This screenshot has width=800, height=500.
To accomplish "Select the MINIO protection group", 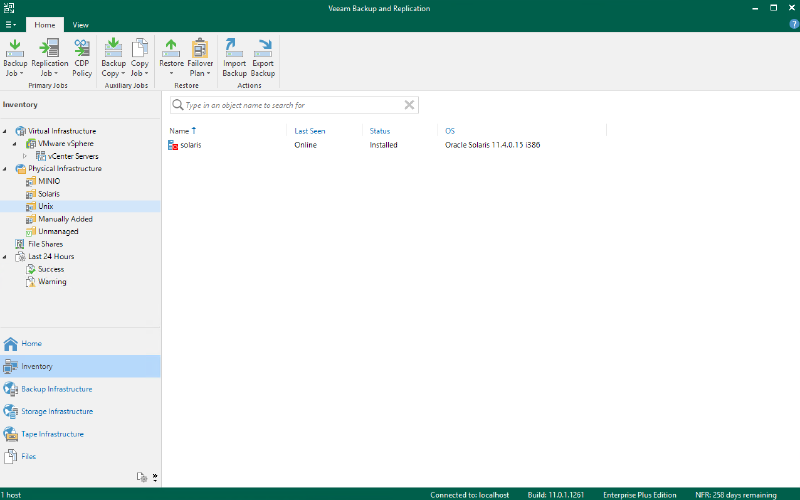I will point(49,181).
